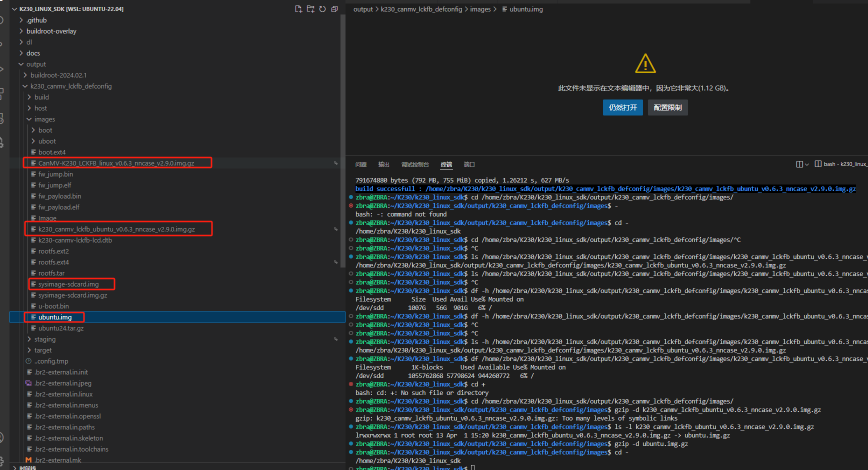868x470 pixels.
Task: Select the k230-canmv-lckfb-lcd.dtb file
Action: point(75,240)
